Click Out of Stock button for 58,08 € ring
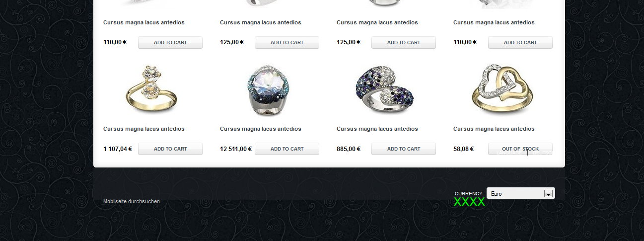Screen dimensions: 644x241 click(520, 149)
